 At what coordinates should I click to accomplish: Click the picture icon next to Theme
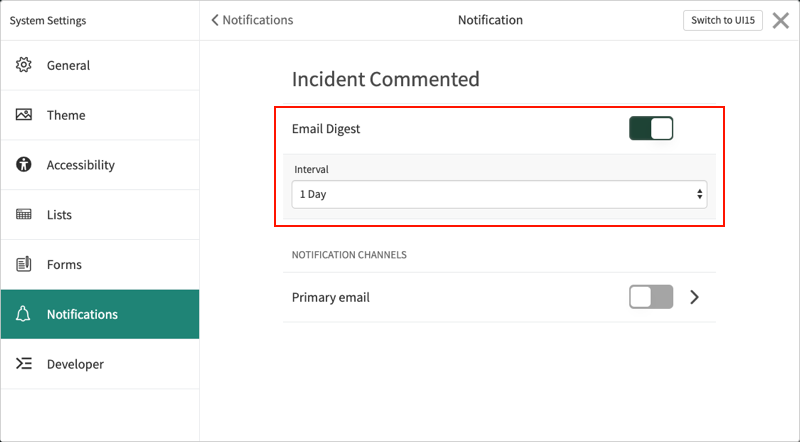coord(24,115)
